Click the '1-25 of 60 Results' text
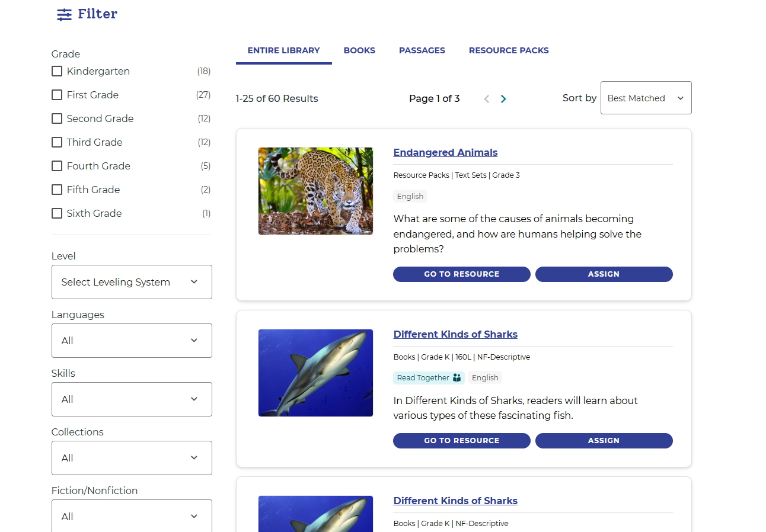Viewport: 766px width, 532px height. tap(277, 99)
